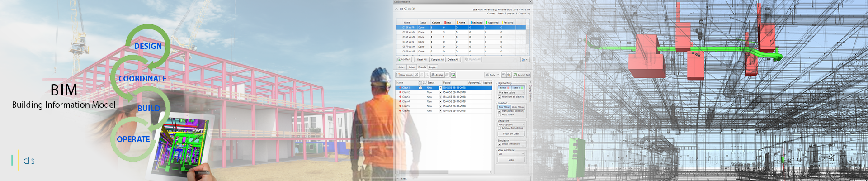The image size is (868, 181).
Task: Collapse the 01 SF vs FP tests panel
Action: 396,9
